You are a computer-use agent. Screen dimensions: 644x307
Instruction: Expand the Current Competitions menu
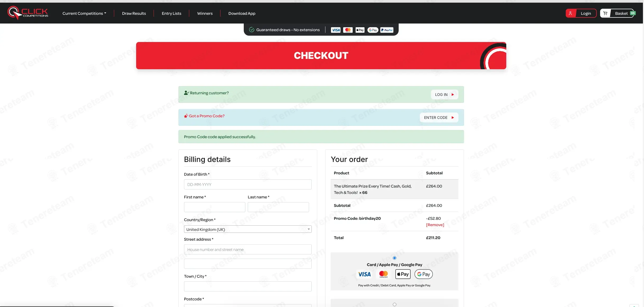pos(84,13)
